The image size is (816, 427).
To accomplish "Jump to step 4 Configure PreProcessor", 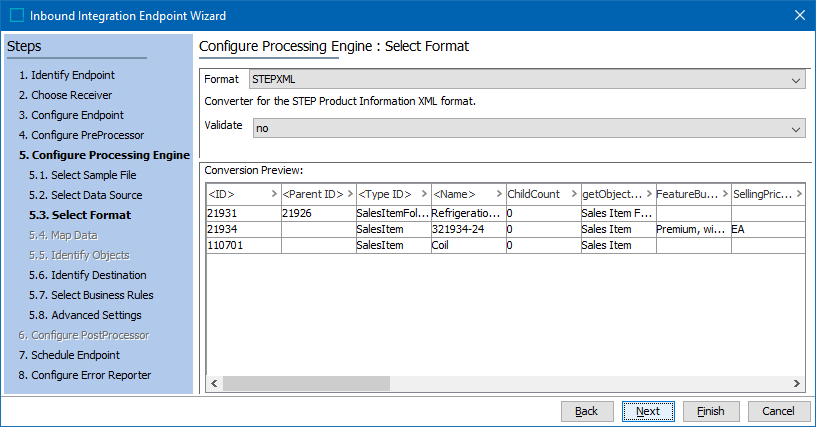I will click(87, 135).
